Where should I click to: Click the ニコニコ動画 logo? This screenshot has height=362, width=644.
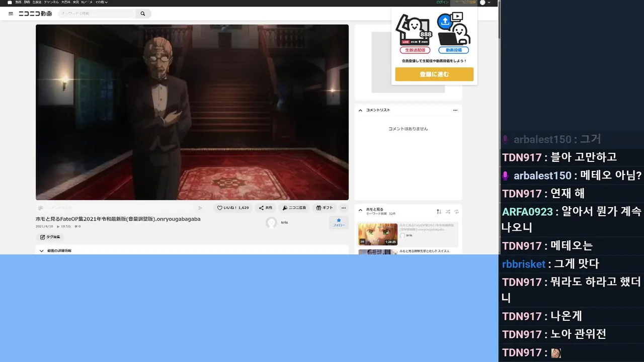click(35, 14)
